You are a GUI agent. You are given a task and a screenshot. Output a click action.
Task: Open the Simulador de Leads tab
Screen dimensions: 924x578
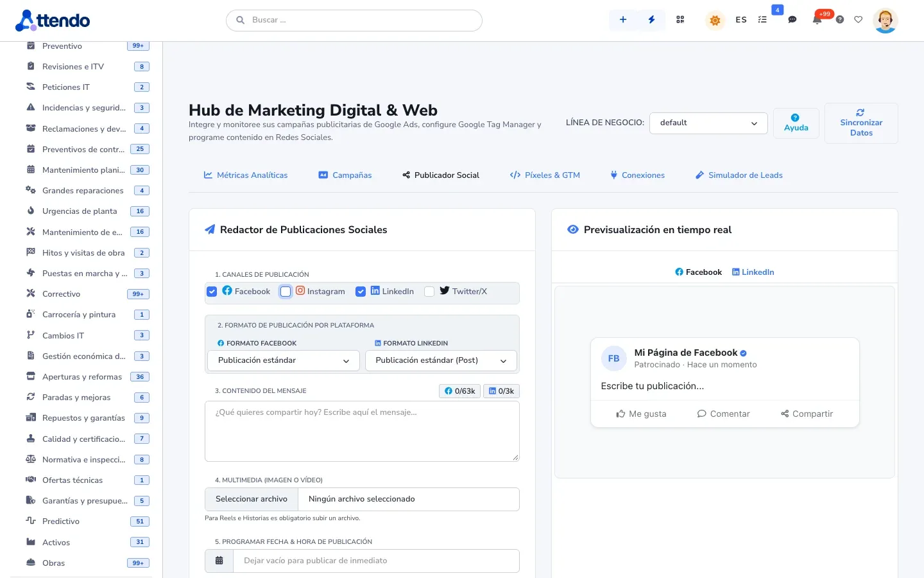739,175
